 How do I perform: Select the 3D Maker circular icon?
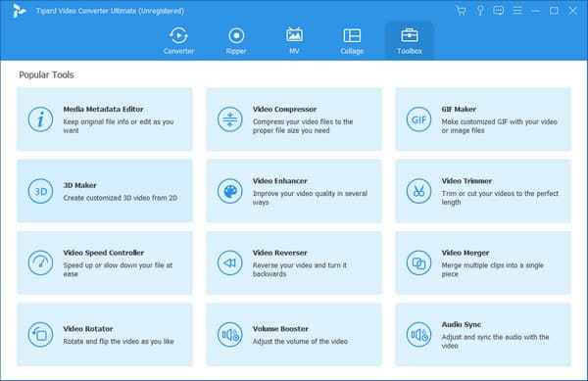[x=40, y=191]
